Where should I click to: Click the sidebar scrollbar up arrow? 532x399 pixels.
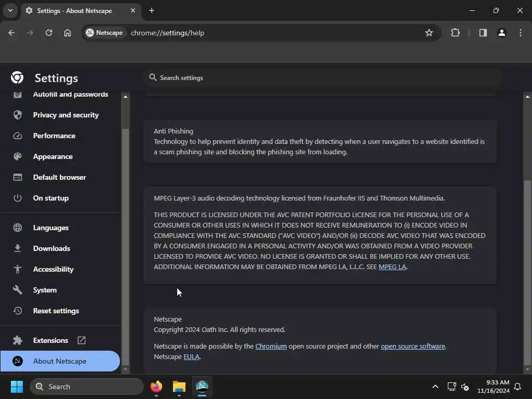pyautogui.click(x=126, y=97)
